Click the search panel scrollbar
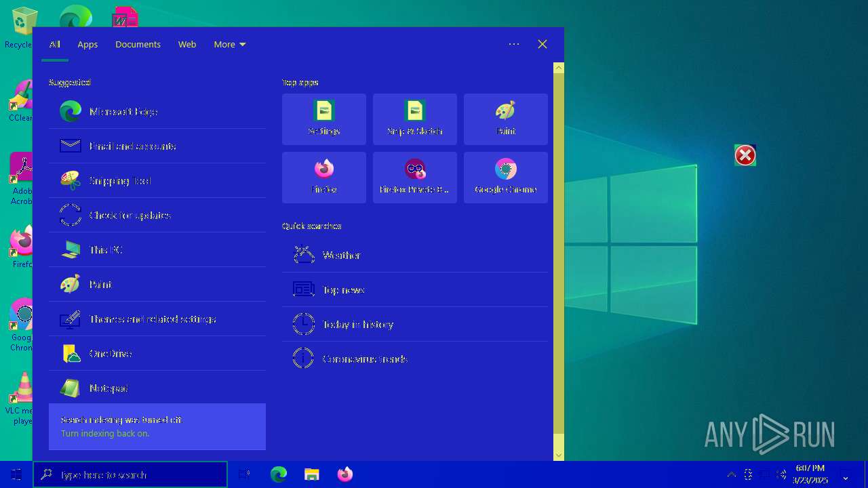This screenshot has height=488, width=868. [x=559, y=254]
